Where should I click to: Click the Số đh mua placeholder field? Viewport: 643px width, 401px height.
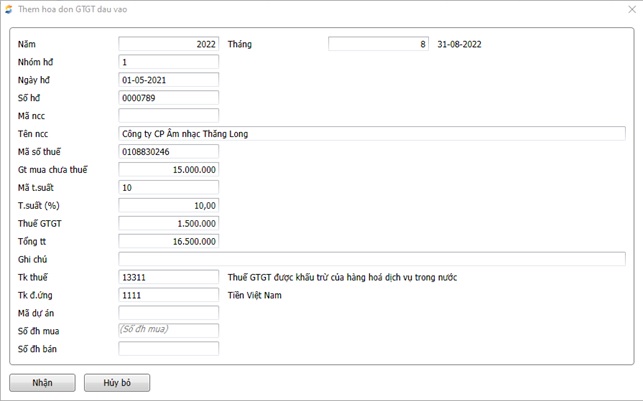point(168,330)
